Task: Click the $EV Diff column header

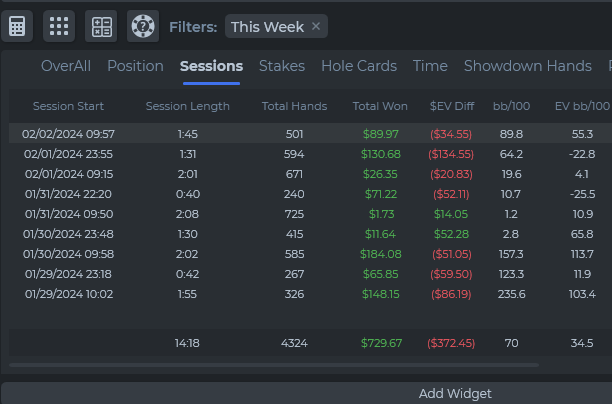Action: (x=451, y=106)
